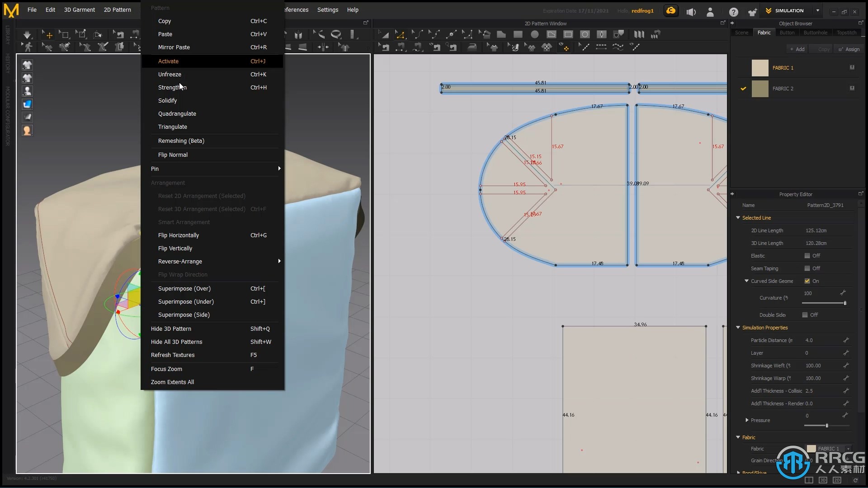The width and height of the screenshot is (868, 488).
Task: Select Flip Normal in context menu
Action: pos(212,155)
